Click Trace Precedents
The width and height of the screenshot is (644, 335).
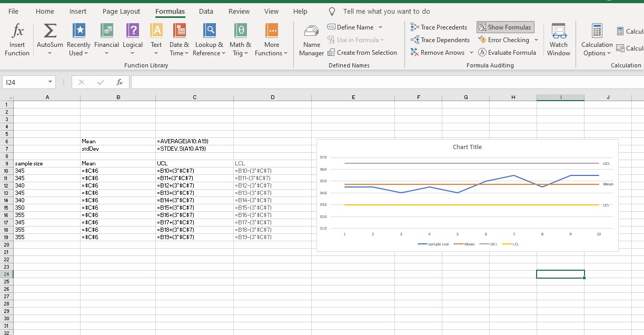439,27
